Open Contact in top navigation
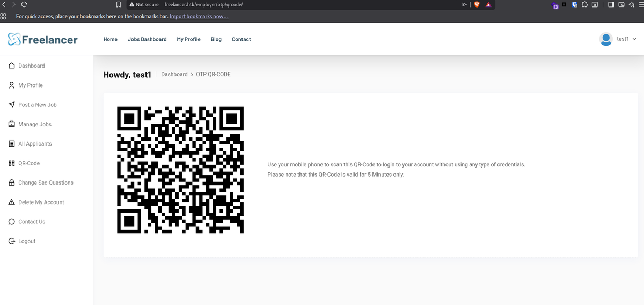 pos(241,39)
